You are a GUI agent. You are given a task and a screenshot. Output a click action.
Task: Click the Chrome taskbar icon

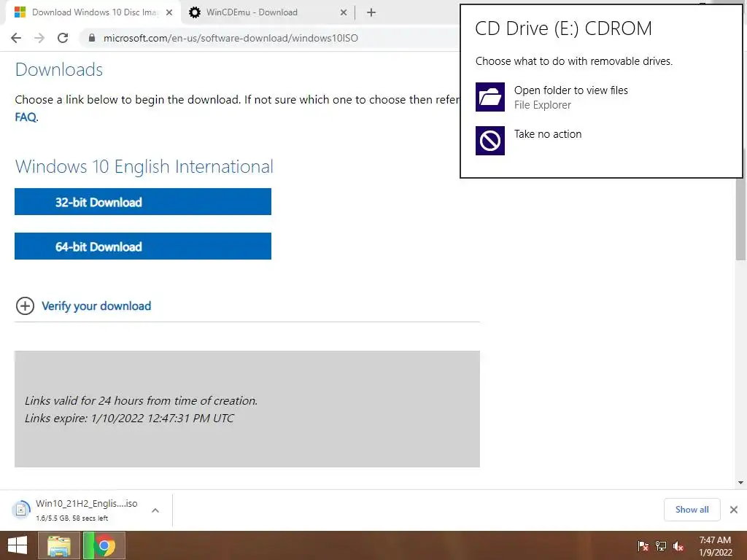[104, 545]
